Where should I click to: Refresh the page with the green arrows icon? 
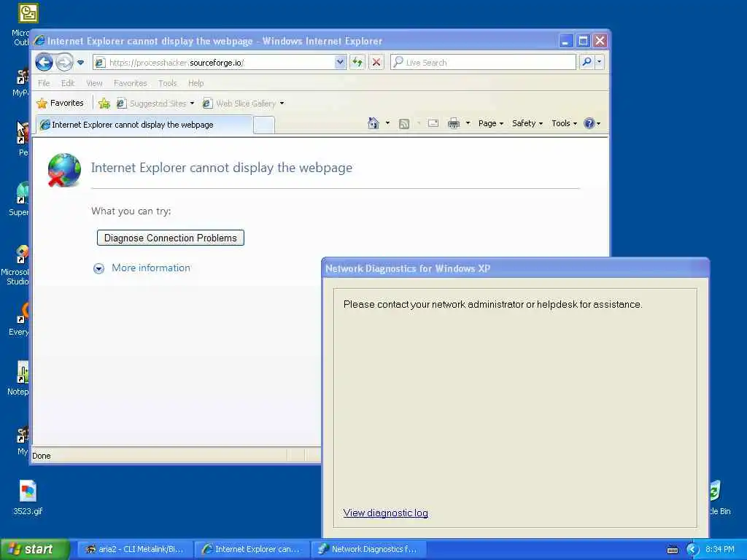[357, 63]
